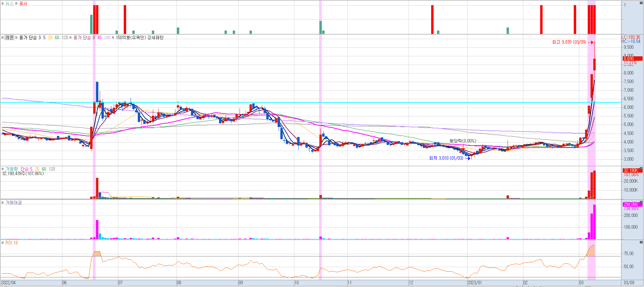644x287 pixels.
Task: Click the gray 120 price moving average period
Action: (65, 37)
